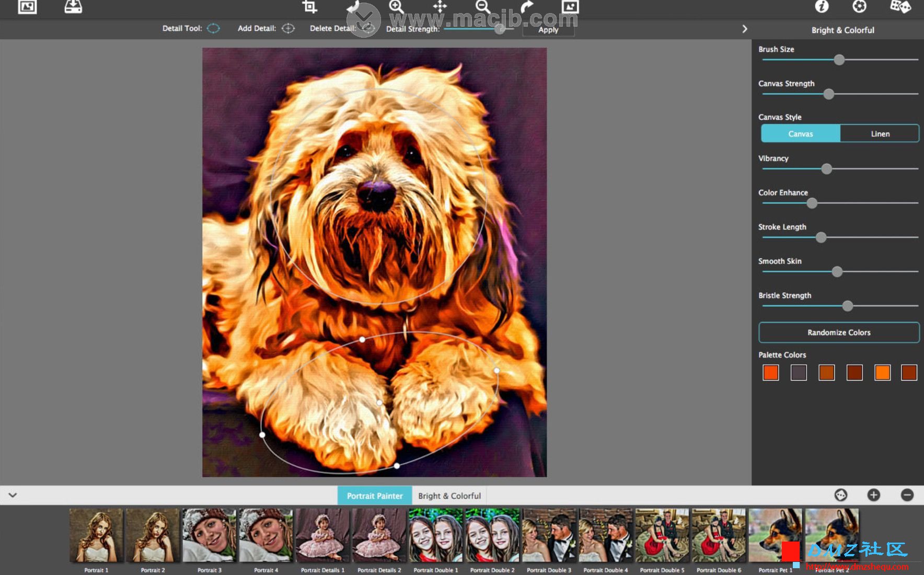Switch to the Portrait Painter tab

[375, 496]
